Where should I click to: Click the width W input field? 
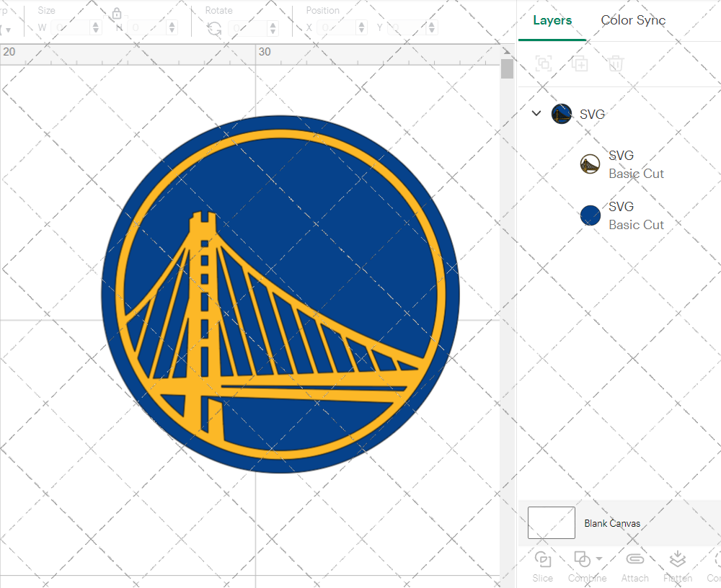[71, 27]
